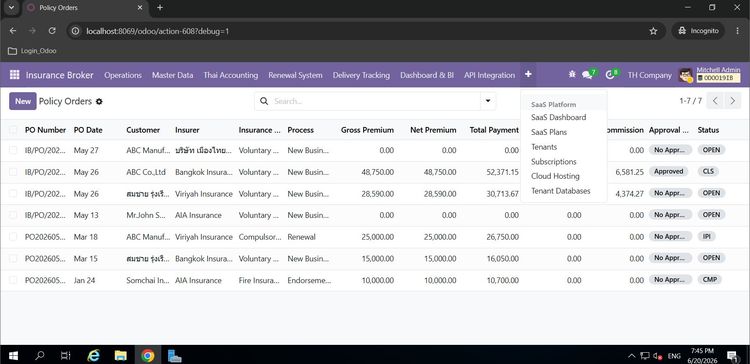Go back in browser history
The height and width of the screenshot is (364, 750).
(x=13, y=31)
